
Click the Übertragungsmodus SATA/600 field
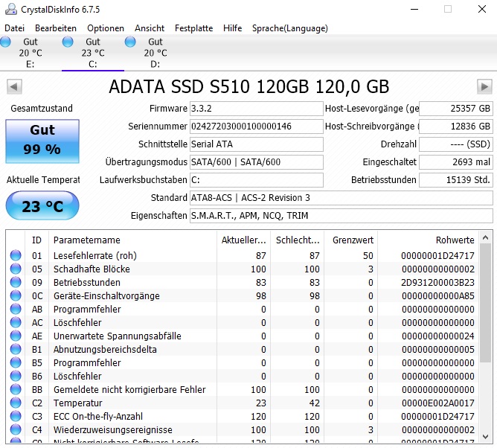257,162
